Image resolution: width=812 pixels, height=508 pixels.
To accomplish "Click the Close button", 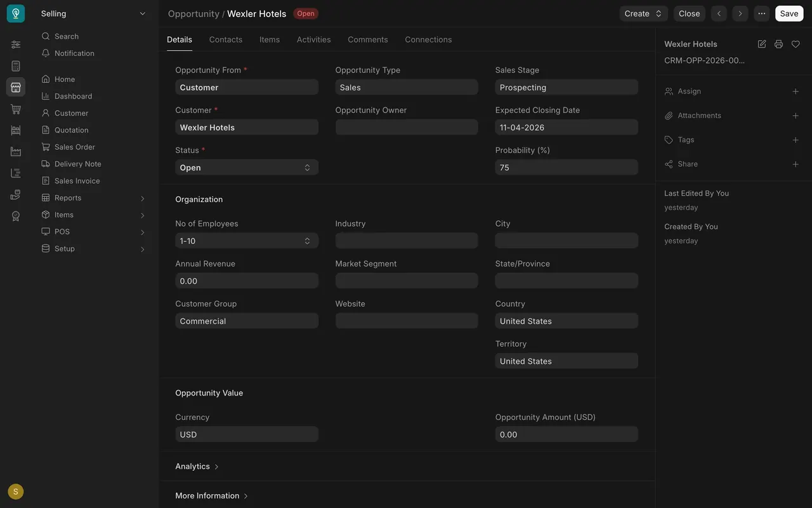I will coord(690,13).
